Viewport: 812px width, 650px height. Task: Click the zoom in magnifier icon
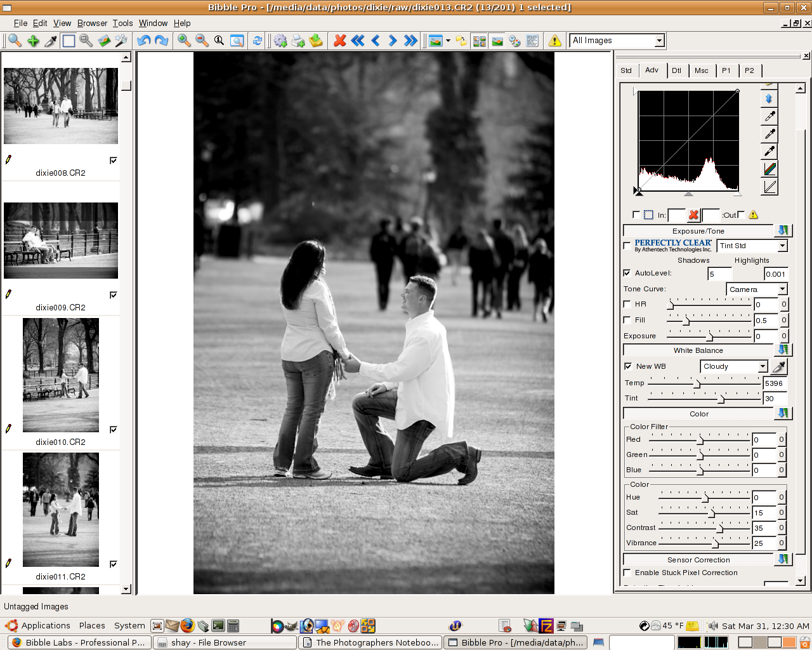[x=184, y=41]
